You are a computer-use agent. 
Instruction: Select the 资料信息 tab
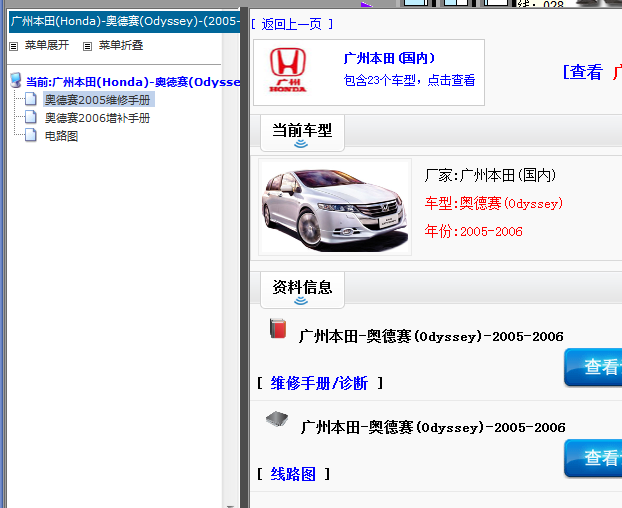coord(302,290)
